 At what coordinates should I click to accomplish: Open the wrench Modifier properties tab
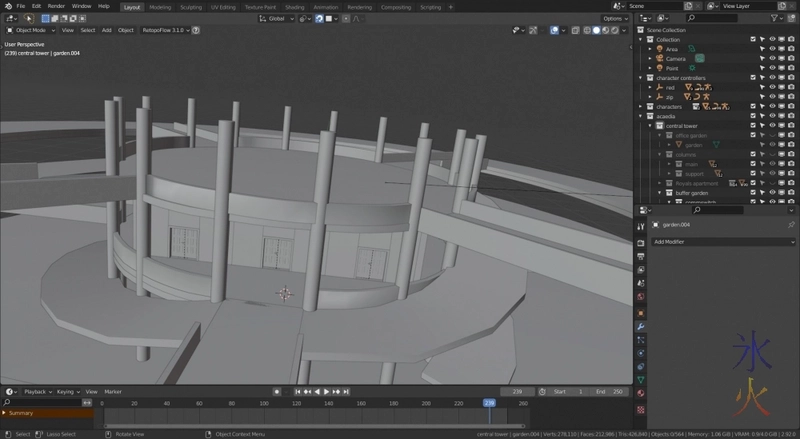tap(641, 326)
